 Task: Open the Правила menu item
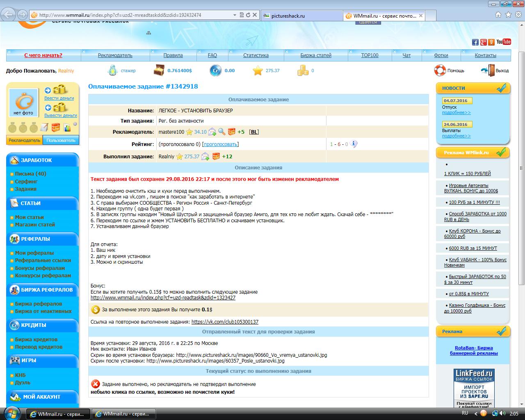[173, 55]
